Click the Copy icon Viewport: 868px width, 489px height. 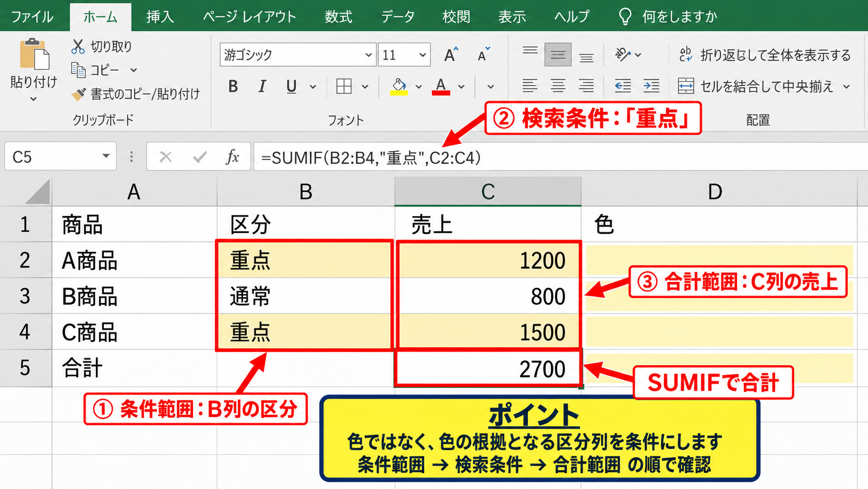(78, 70)
